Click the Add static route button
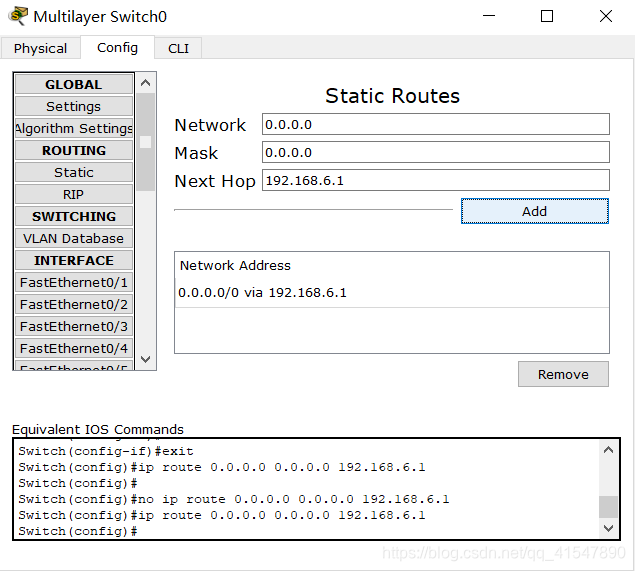The image size is (635, 571). (x=535, y=211)
